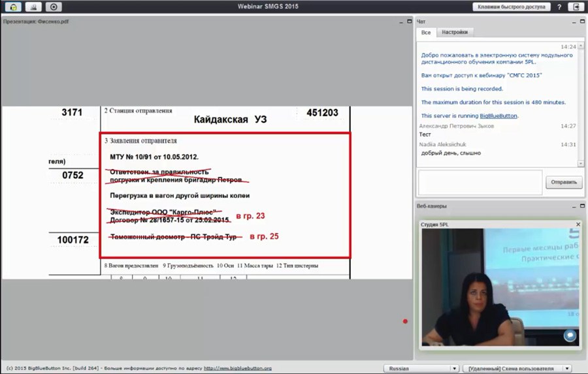The width and height of the screenshot is (588, 374).
Task: Click the logout icon at top right
Action: tap(577, 7)
